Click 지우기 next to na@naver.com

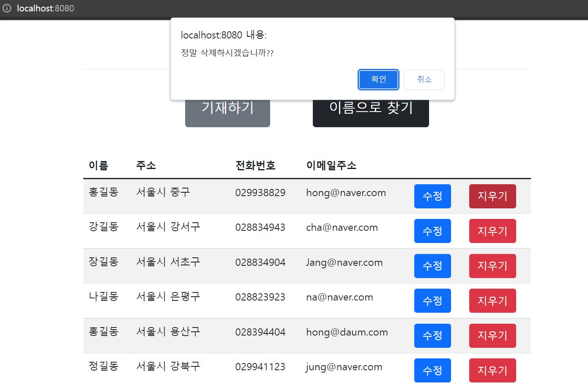tap(492, 300)
